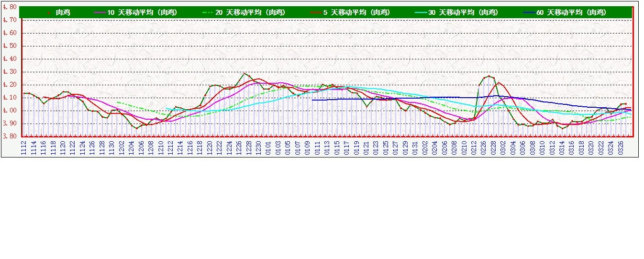The width and height of the screenshot is (644, 259).
Task: Click the 1202 date label
Action: 122,147
